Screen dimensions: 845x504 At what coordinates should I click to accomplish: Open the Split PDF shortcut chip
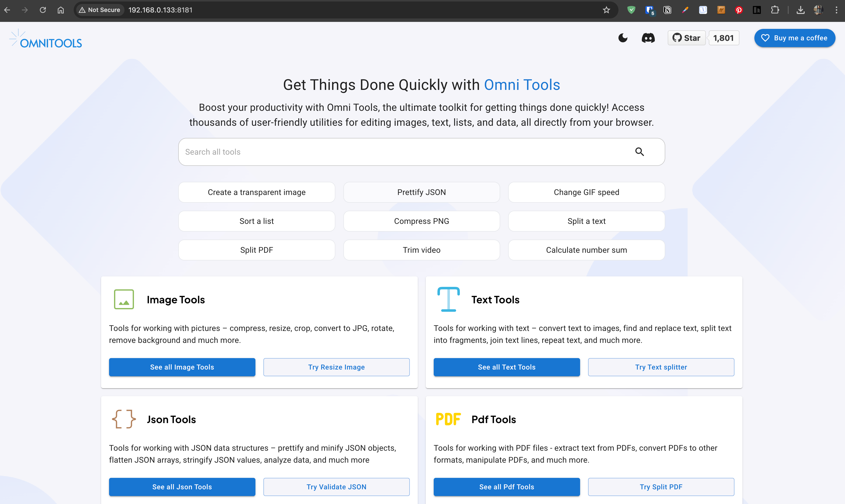257,250
